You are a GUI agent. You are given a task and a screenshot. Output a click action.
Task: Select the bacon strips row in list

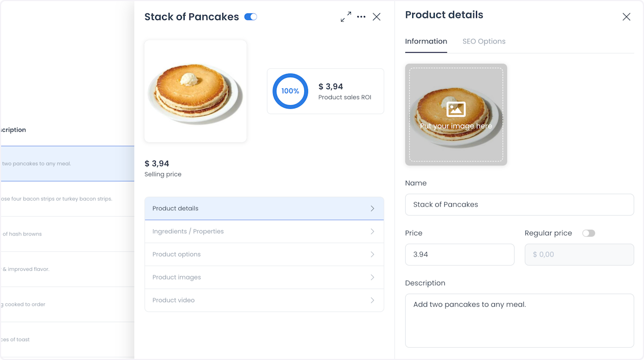[67, 199]
